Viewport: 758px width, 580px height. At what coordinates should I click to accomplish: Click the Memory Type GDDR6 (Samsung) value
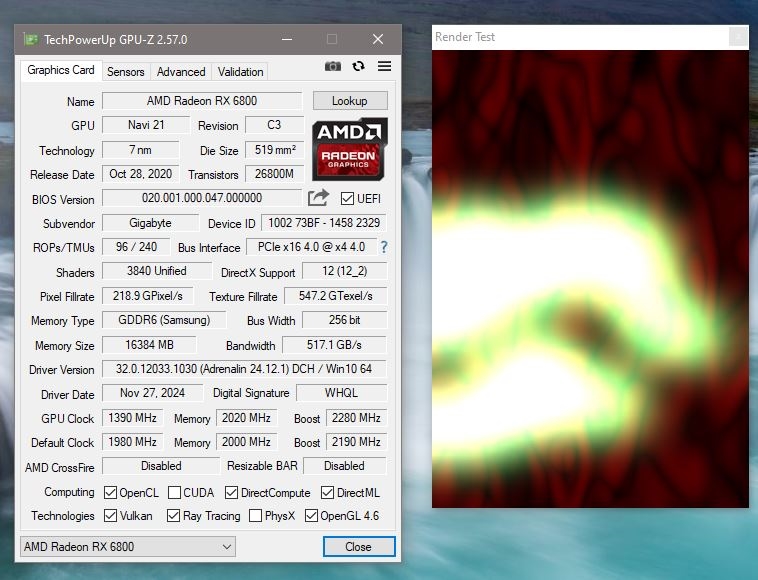point(164,320)
